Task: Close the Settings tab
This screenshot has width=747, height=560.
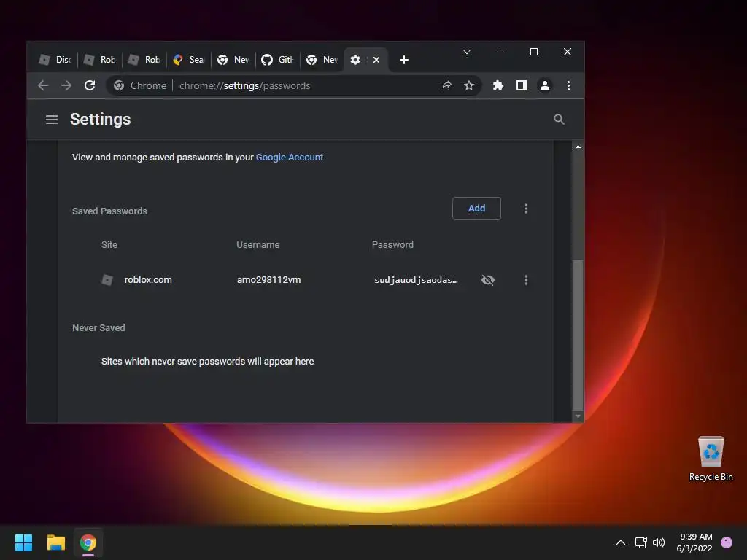Action: (376, 60)
